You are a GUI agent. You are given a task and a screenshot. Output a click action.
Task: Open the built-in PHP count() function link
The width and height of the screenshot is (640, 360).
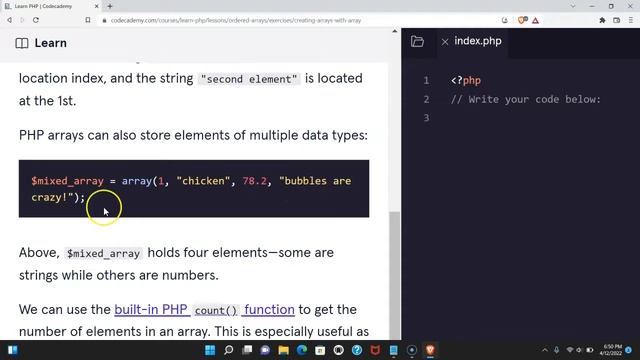(204, 310)
